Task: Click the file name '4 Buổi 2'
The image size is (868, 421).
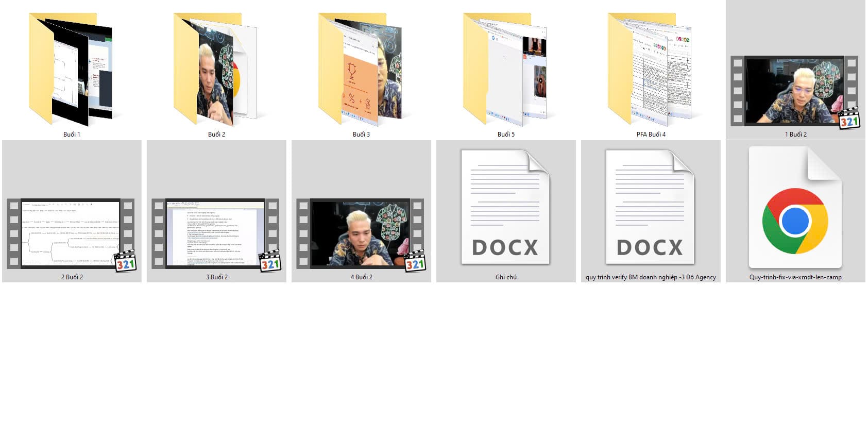Action: [x=361, y=277]
